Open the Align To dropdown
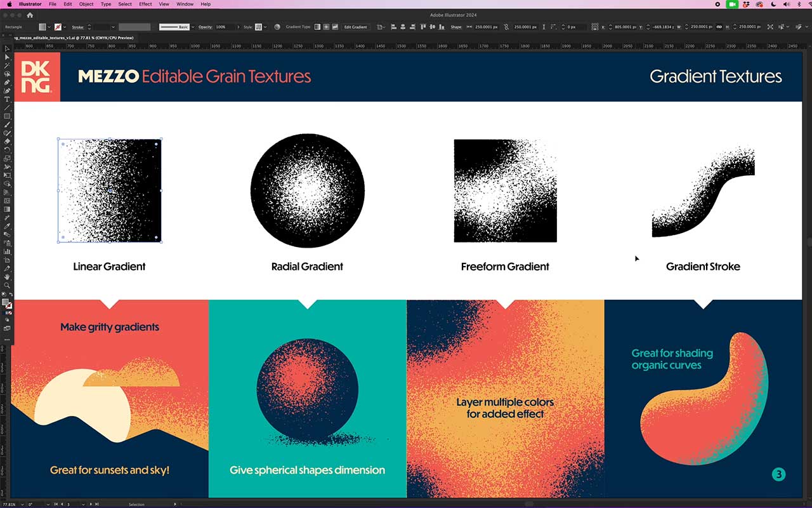 pyautogui.click(x=381, y=27)
